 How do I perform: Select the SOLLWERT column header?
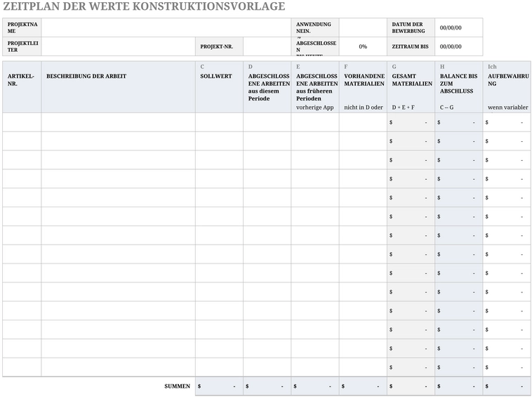click(x=219, y=87)
